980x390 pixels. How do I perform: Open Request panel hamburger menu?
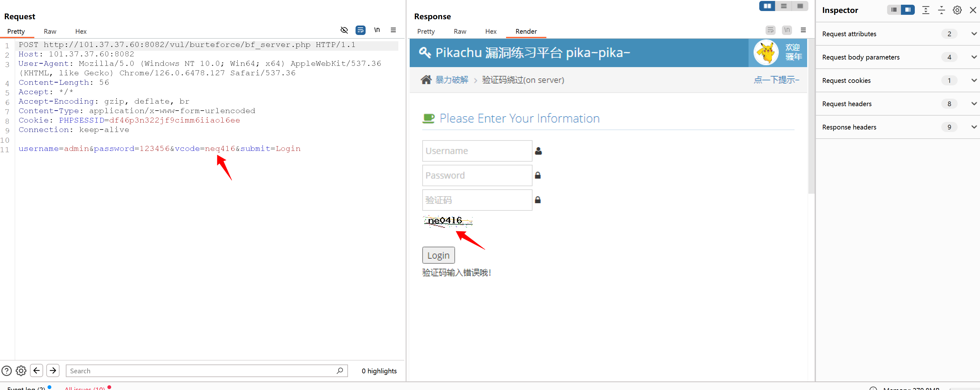pyautogui.click(x=393, y=30)
